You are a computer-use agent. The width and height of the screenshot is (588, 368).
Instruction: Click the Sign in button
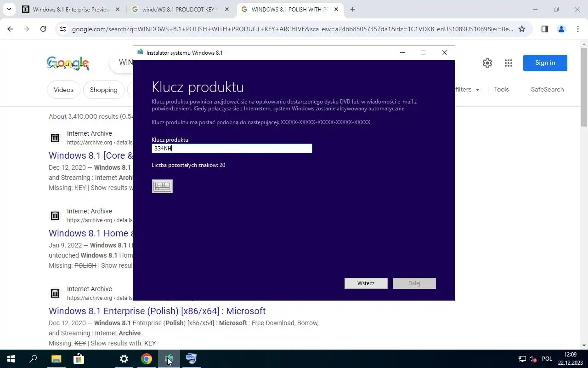click(x=545, y=63)
